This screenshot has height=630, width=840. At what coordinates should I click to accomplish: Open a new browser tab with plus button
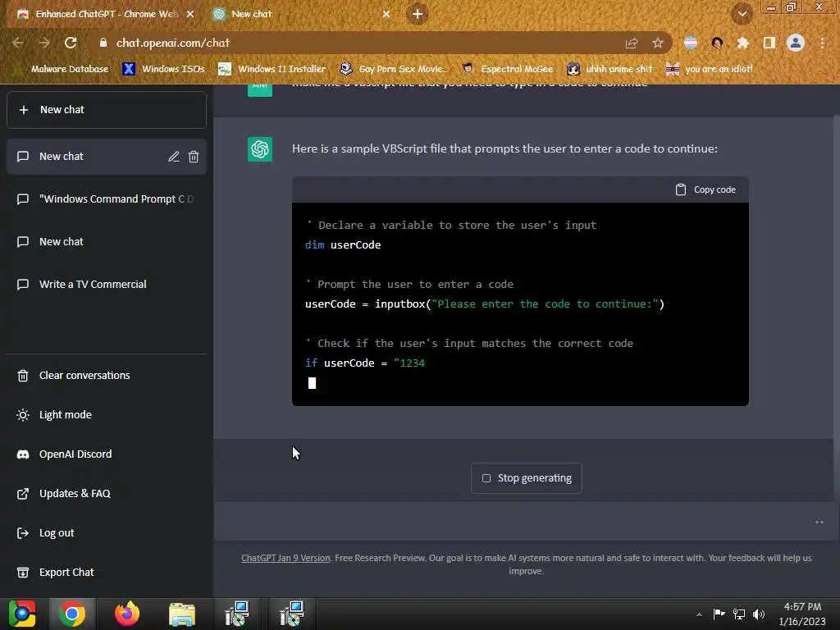coord(418,14)
